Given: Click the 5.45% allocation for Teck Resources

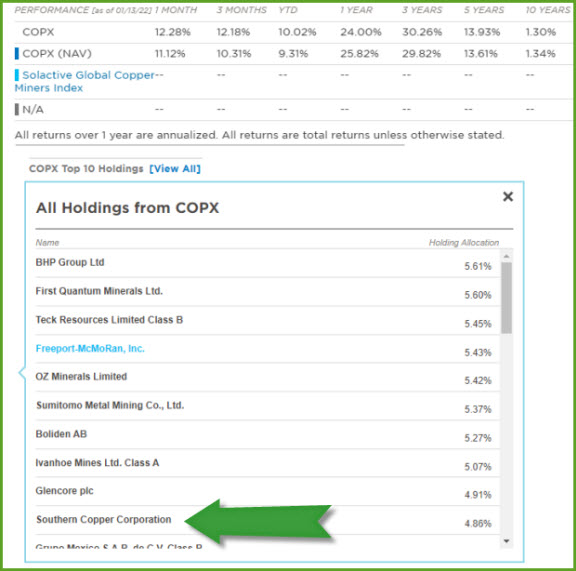Looking at the screenshot, I should [478, 324].
